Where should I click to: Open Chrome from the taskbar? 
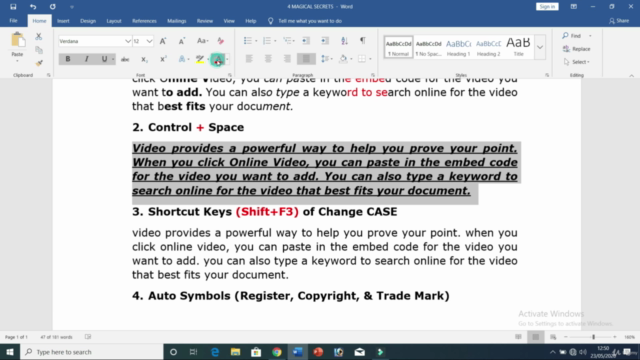(277, 352)
